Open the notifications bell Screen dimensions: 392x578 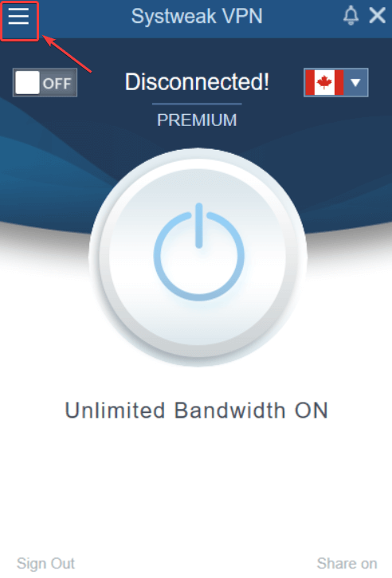[351, 15]
